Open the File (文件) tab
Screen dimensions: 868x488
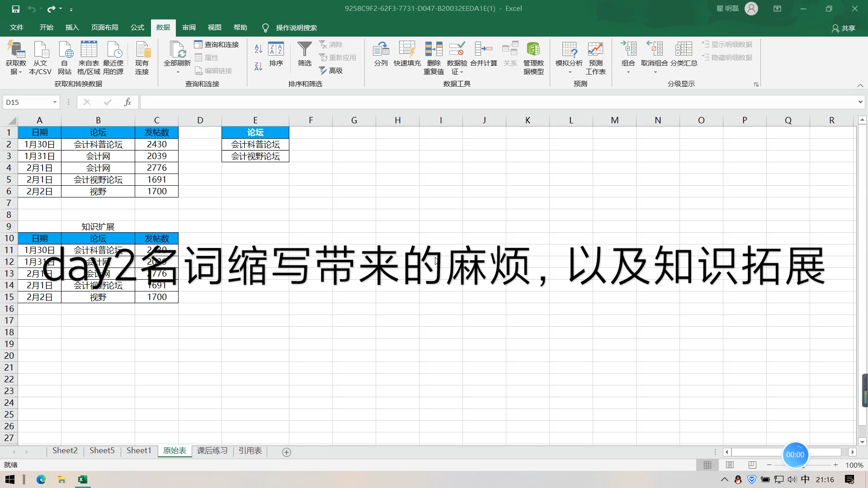coord(17,28)
